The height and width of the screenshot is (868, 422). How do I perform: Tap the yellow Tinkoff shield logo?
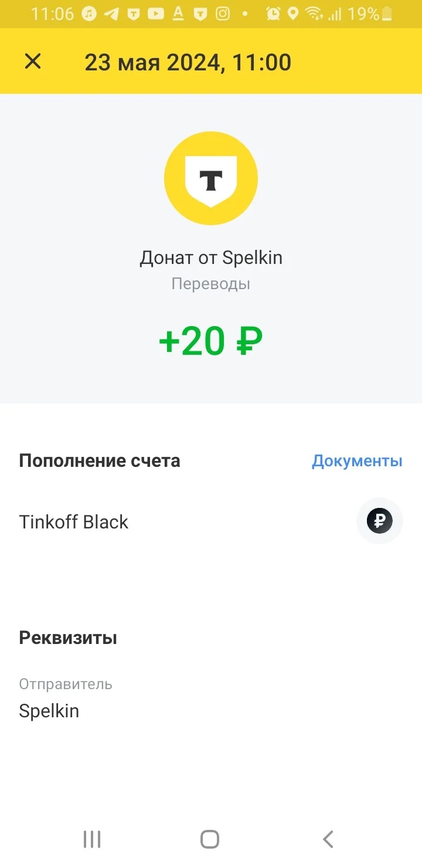pyautogui.click(x=211, y=179)
